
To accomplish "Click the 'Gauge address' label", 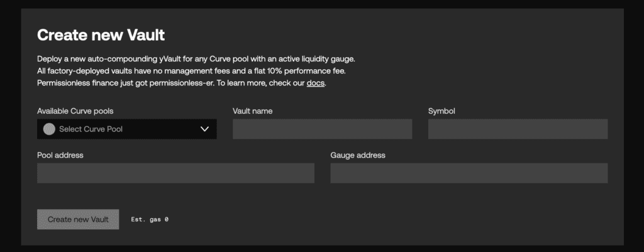I will (358, 155).
